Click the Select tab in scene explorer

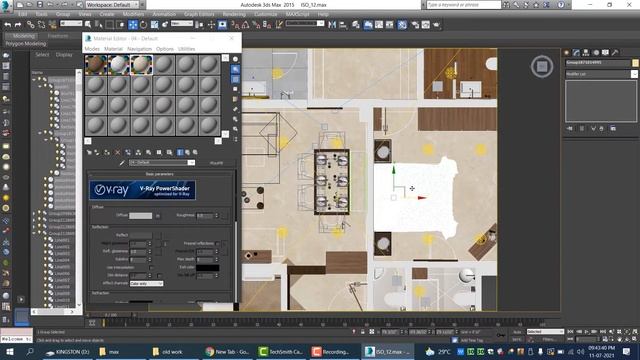pos(42,55)
